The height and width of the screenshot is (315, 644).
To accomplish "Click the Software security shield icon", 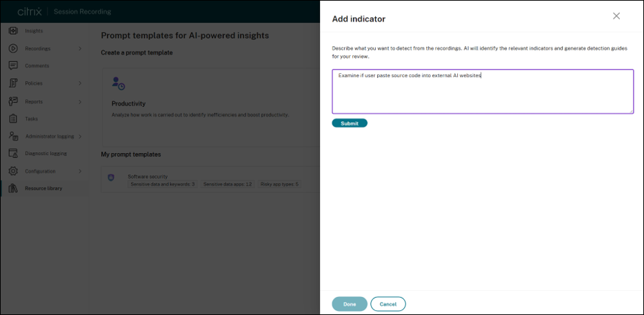I will coord(110,177).
